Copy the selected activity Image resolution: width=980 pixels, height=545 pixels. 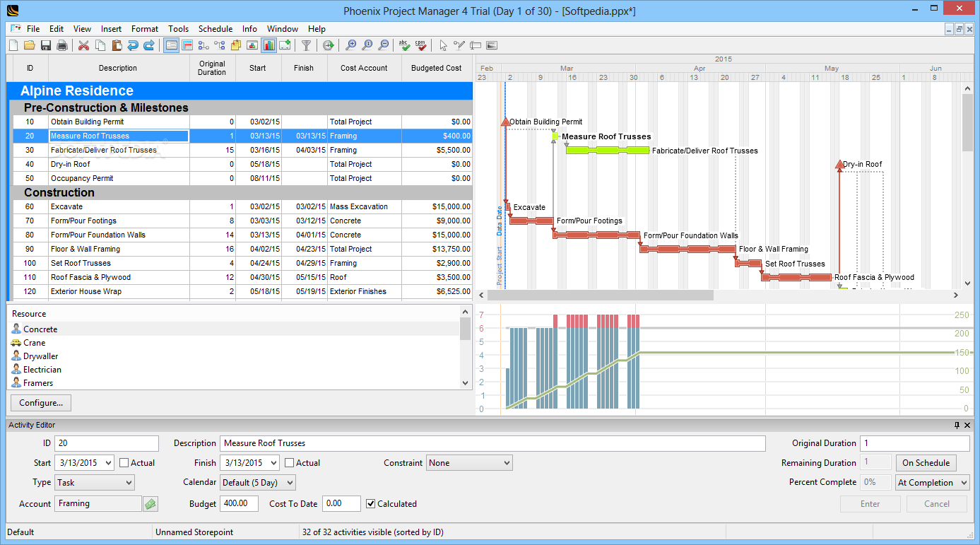click(x=100, y=45)
